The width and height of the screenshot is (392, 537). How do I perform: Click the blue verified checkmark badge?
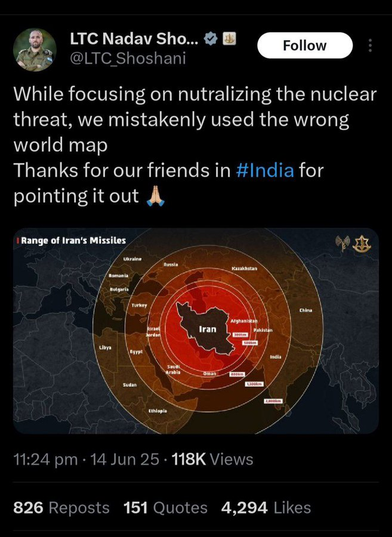point(211,39)
